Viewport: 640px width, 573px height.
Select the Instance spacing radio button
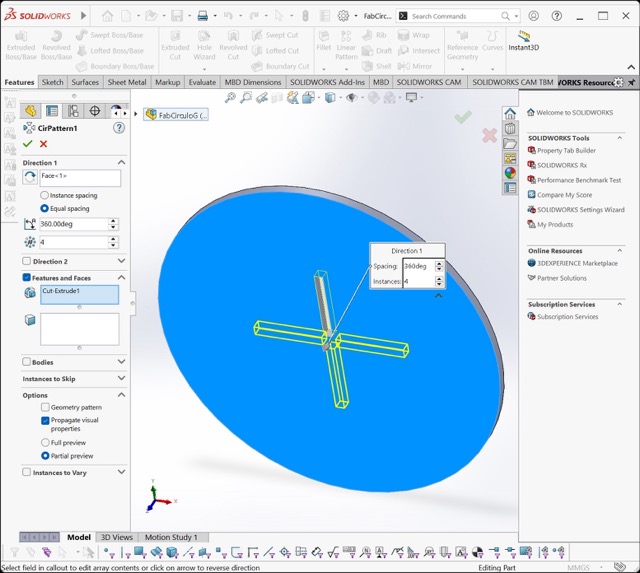pos(44,195)
